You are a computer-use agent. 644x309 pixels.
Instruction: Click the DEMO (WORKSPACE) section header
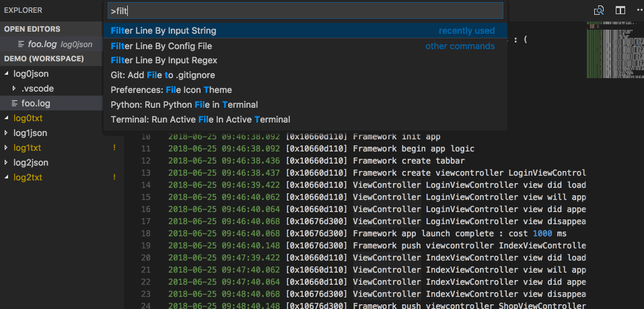click(51, 59)
